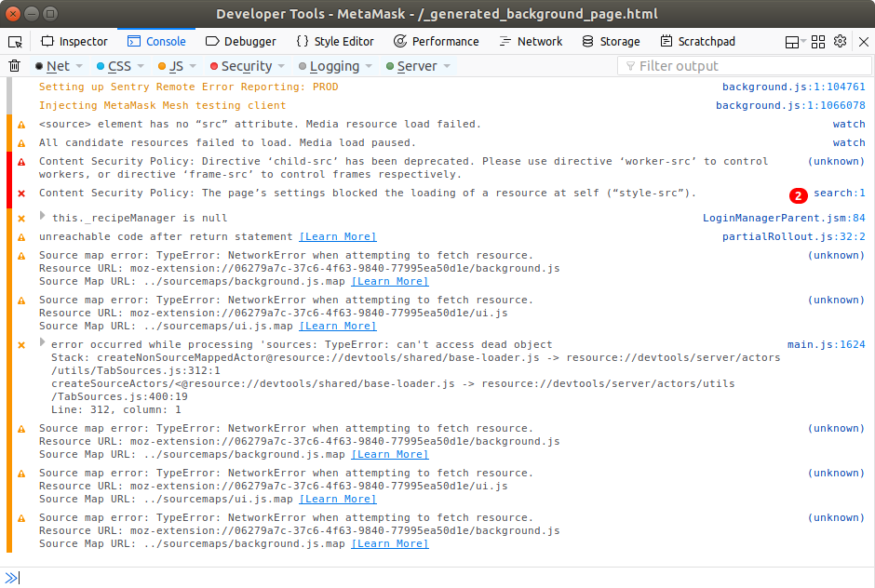The height and width of the screenshot is (588, 875).
Task: Focus the console command input line
Action: [444, 578]
